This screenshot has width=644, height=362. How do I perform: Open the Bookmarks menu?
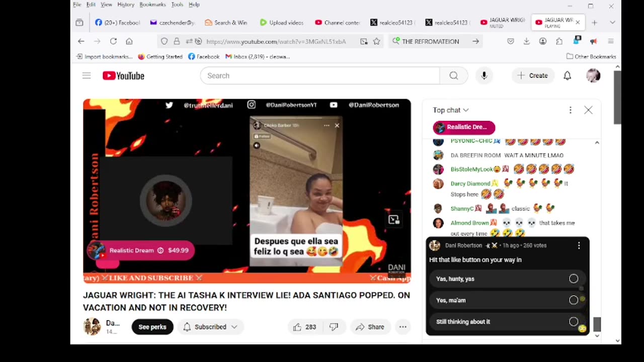(152, 5)
